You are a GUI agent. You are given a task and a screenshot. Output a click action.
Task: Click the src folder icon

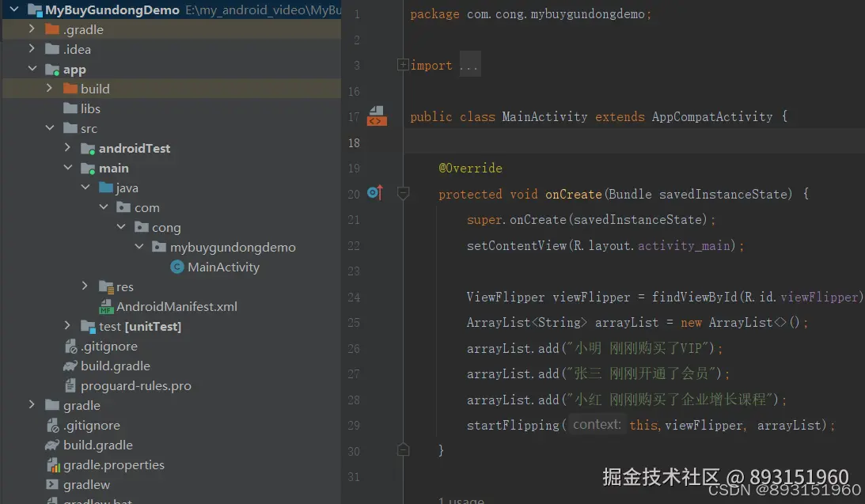click(x=70, y=128)
